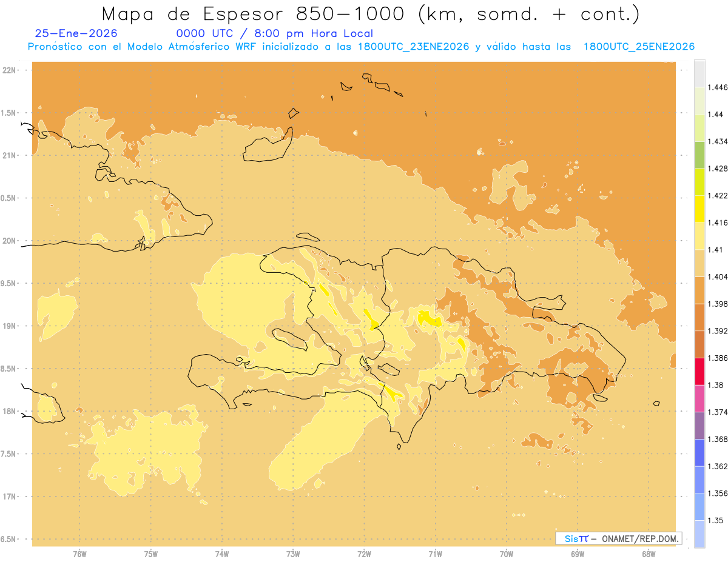Click the 18N latitude axis label

[10, 412]
